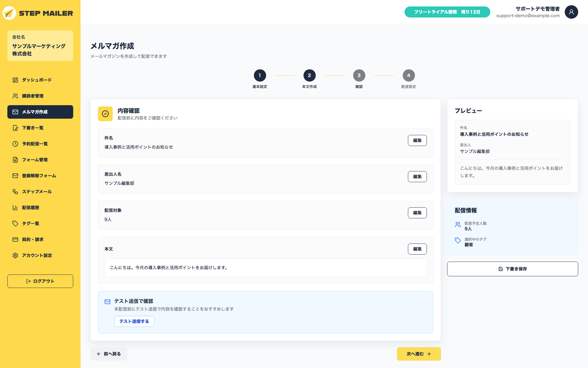Click テスト送信する button
This screenshot has height=368, width=588.
(134, 321)
